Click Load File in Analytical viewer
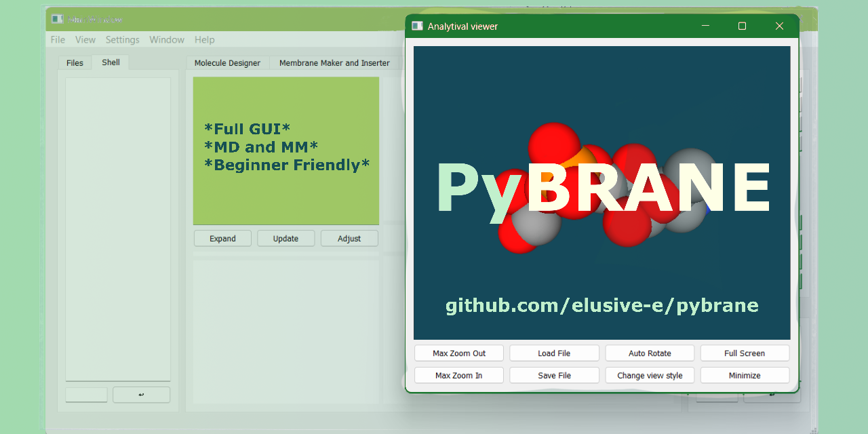This screenshot has width=868, height=434. tap(554, 353)
